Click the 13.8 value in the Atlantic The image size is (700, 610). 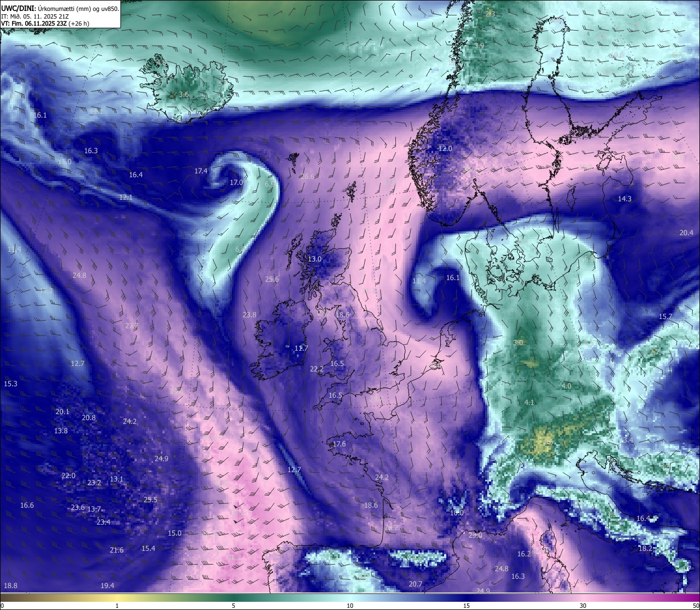[x=61, y=431]
